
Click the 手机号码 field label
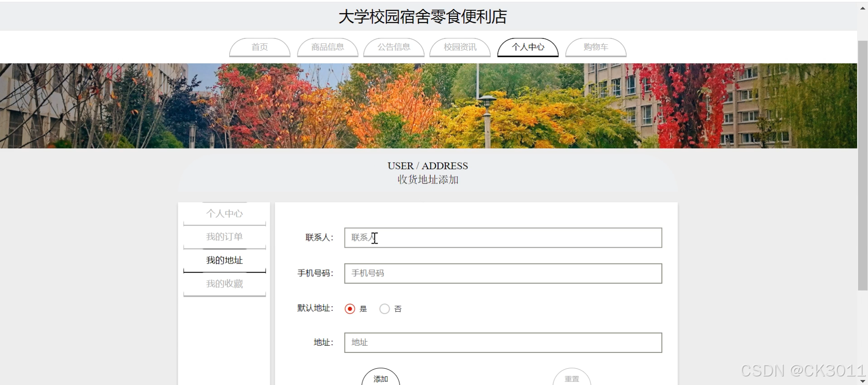pyautogui.click(x=315, y=273)
